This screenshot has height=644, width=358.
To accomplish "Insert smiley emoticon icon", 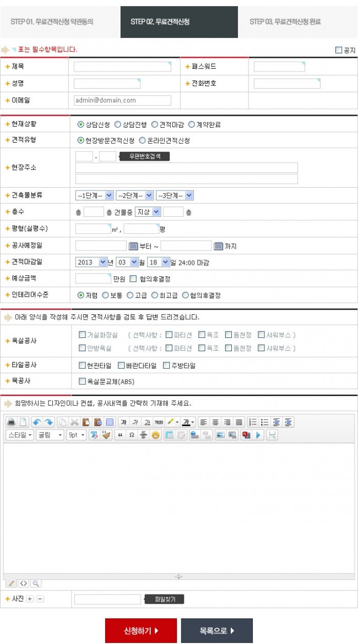I will click(155, 435).
